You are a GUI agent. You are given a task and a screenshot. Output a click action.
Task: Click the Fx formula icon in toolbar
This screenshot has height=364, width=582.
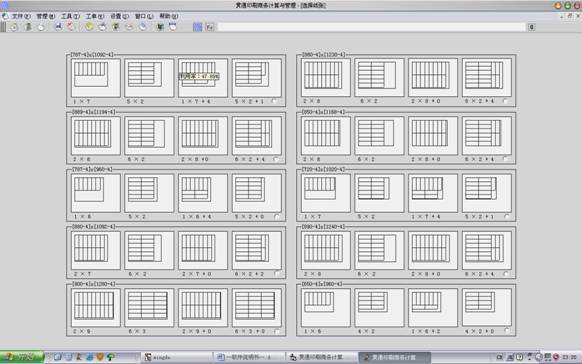pos(210,27)
